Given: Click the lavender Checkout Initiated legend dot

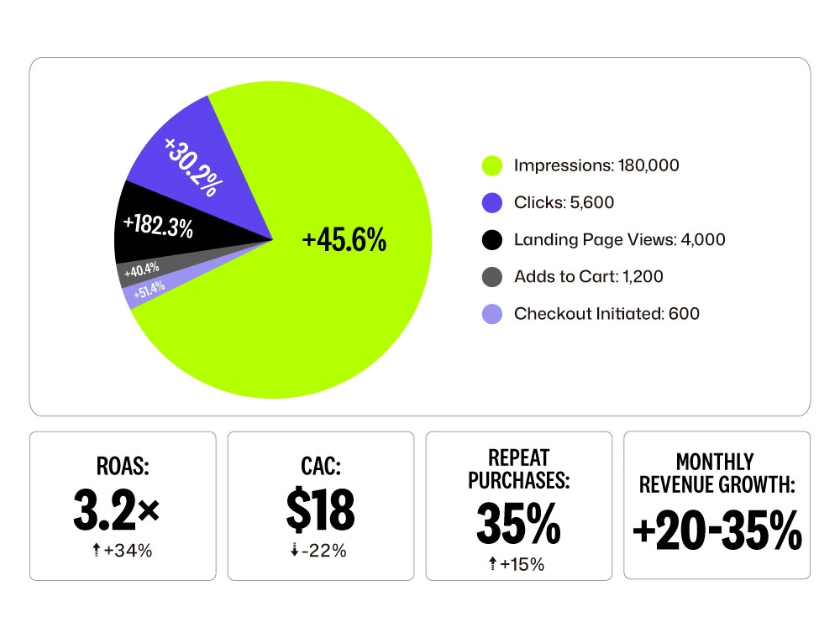Looking at the screenshot, I should click(x=493, y=314).
